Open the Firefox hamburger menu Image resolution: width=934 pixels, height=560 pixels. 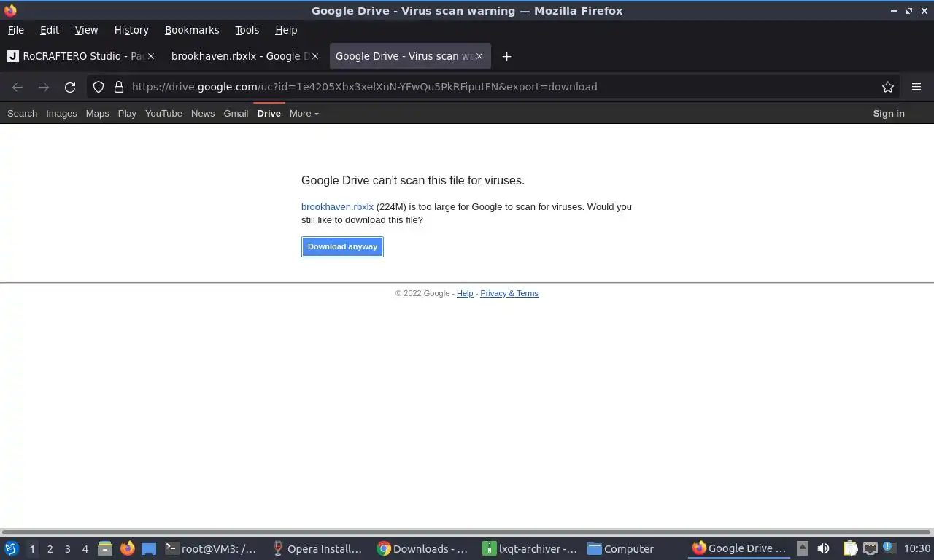click(916, 87)
